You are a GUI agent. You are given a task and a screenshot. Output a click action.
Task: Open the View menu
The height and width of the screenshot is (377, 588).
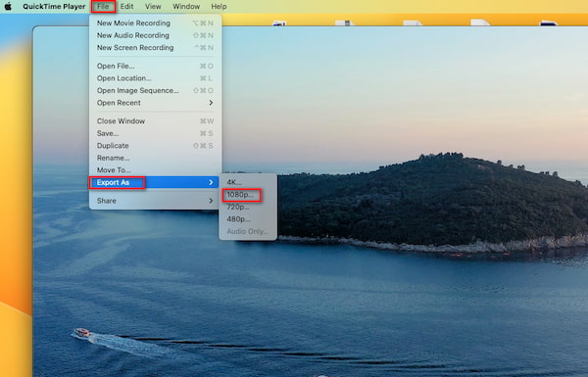click(153, 7)
